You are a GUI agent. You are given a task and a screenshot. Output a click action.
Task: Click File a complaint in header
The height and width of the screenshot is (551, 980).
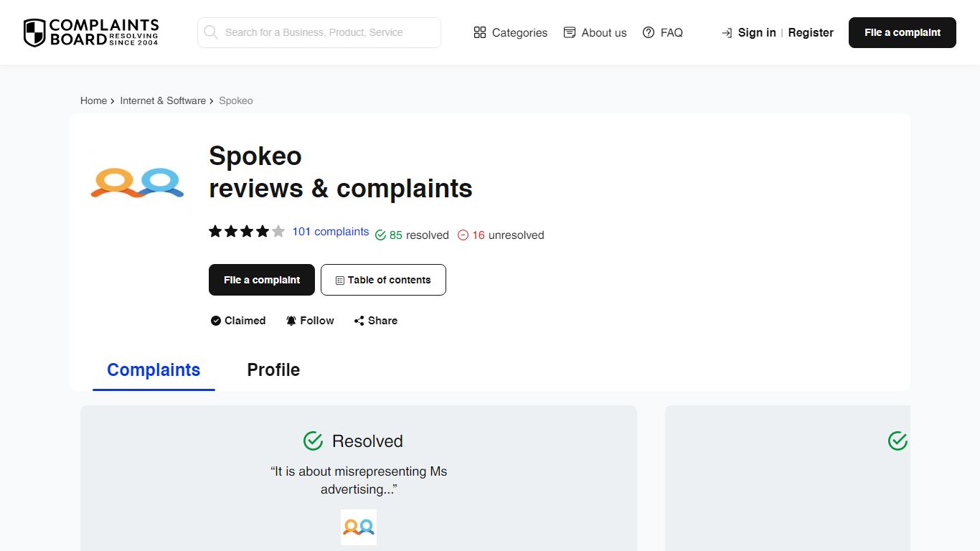click(903, 32)
